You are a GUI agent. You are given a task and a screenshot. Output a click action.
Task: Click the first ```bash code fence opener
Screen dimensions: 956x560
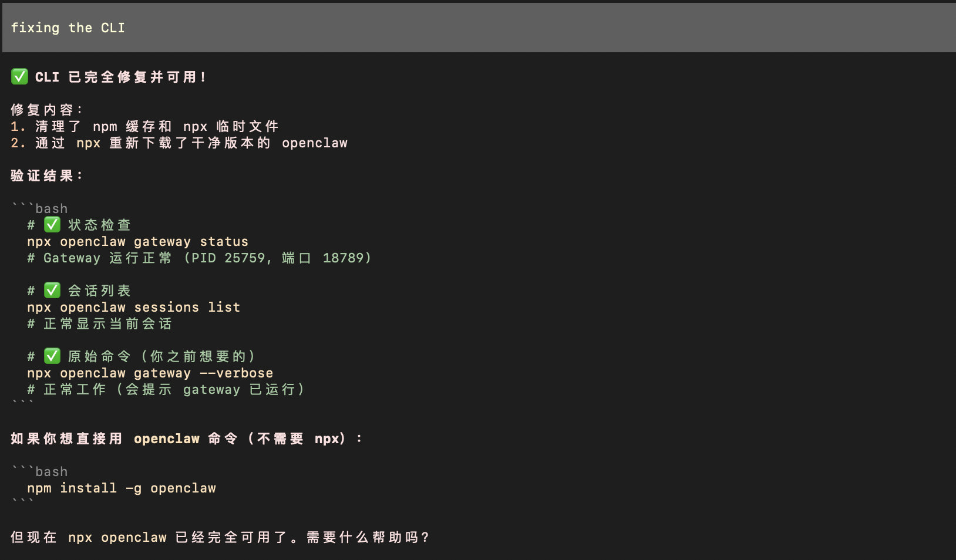tap(39, 208)
